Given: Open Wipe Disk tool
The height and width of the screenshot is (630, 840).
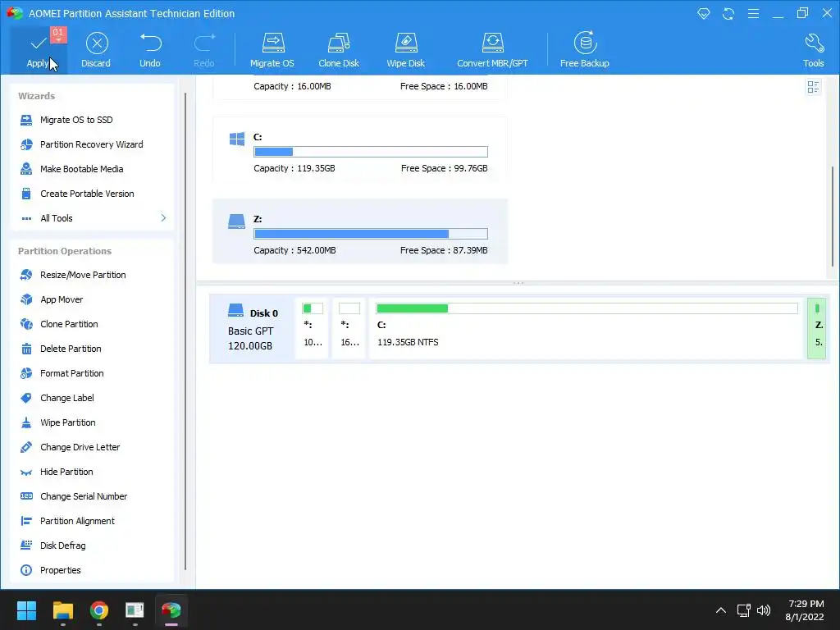Looking at the screenshot, I should coord(405,50).
